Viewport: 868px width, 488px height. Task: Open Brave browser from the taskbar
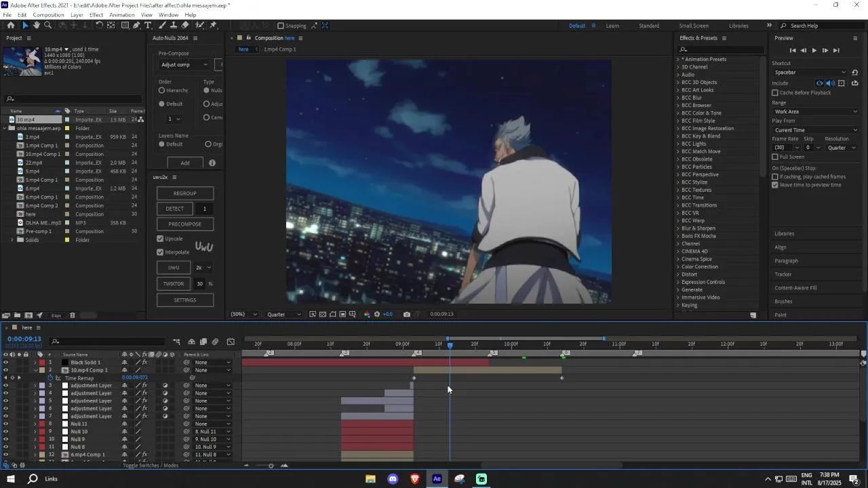[415, 479]
